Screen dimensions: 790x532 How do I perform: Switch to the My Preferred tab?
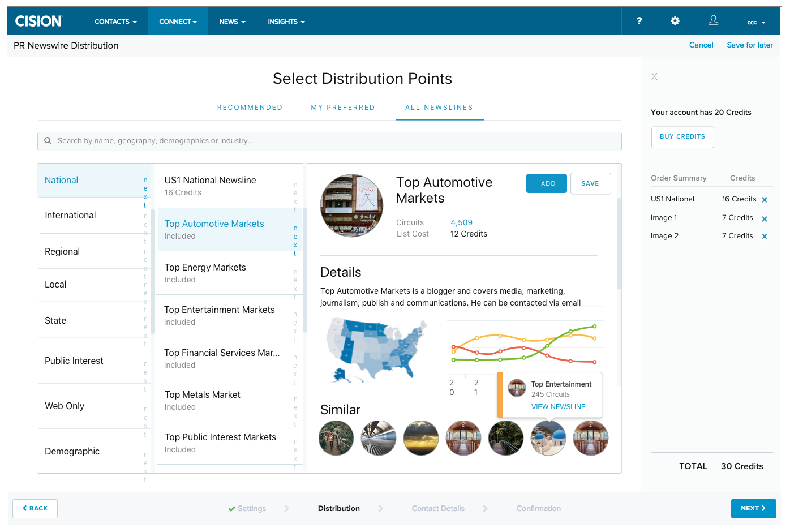pyautogui.click(x=342, y=108)
